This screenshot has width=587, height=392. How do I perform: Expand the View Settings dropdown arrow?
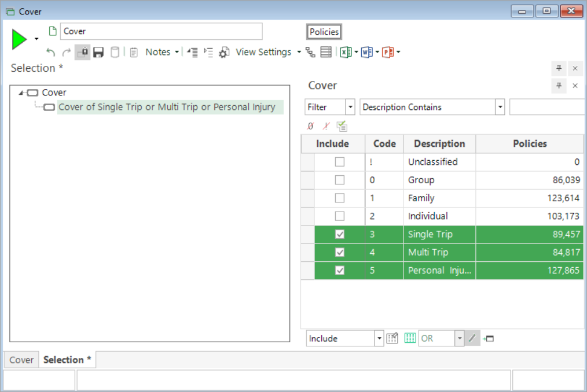(299, 52)
